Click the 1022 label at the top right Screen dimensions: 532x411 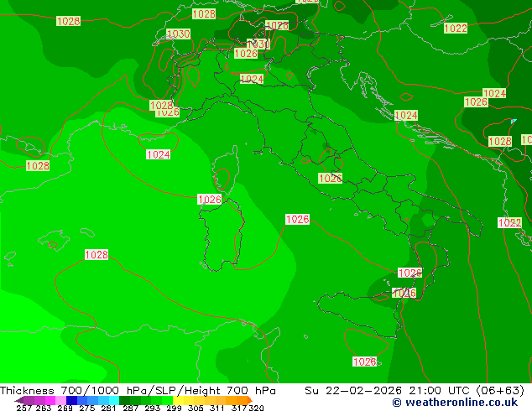tap(456, 29)
